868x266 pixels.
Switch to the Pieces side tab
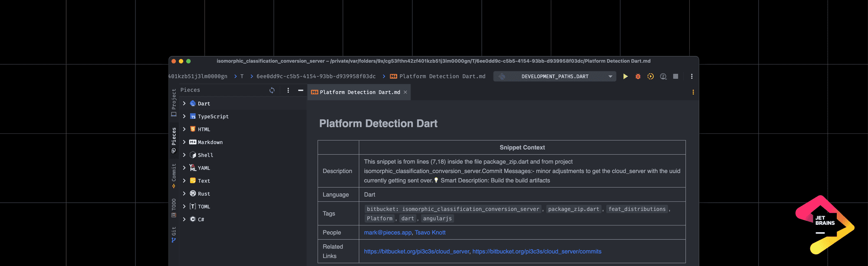[x=174, y=140]
